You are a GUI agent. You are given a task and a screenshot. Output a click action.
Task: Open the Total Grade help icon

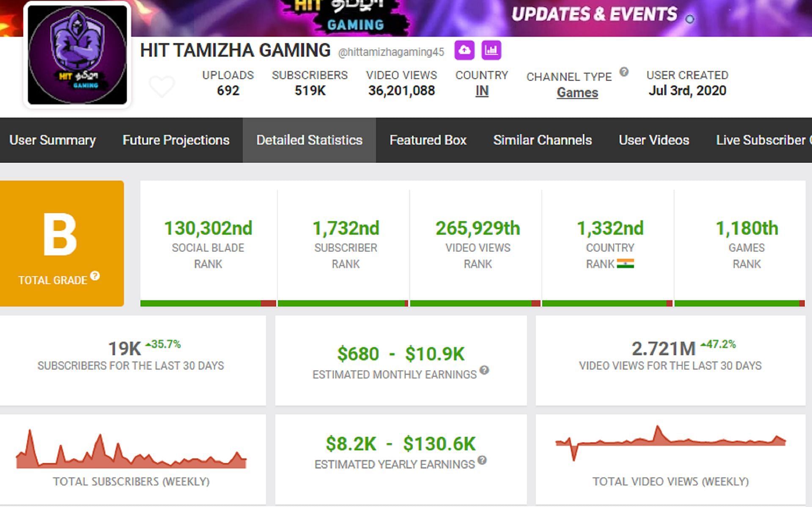95,276
